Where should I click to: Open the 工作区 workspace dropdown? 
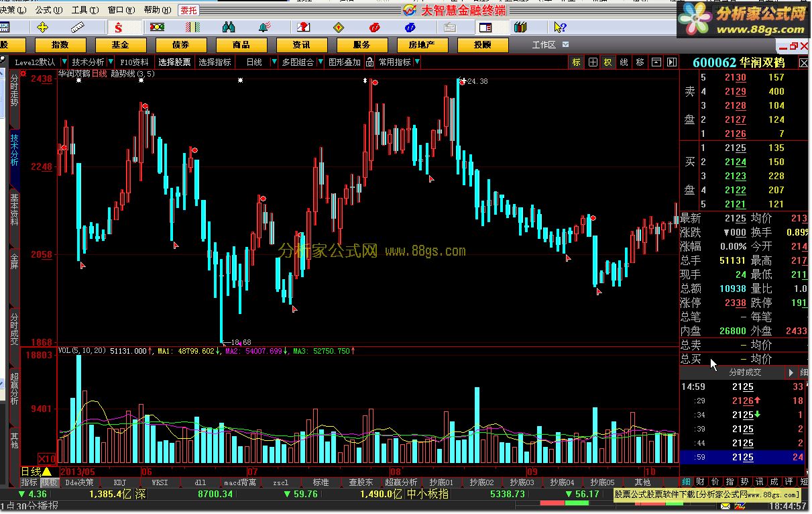click(565, 44)
